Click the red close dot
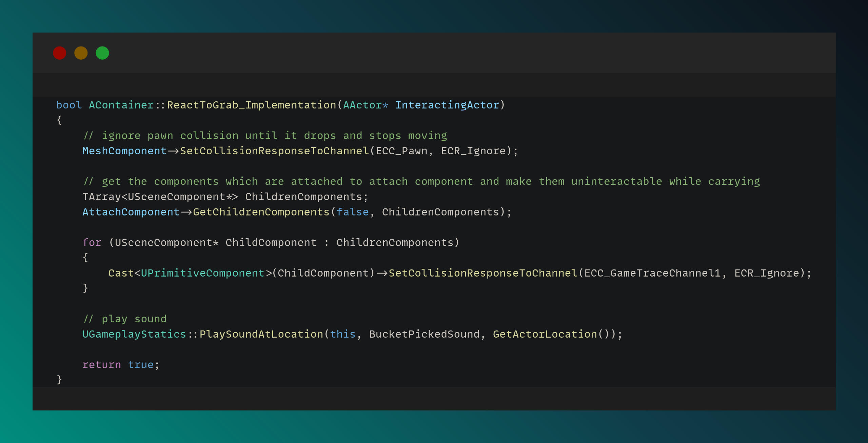The height and width of the screenshot is (443, 868). [x=60, y=53]
